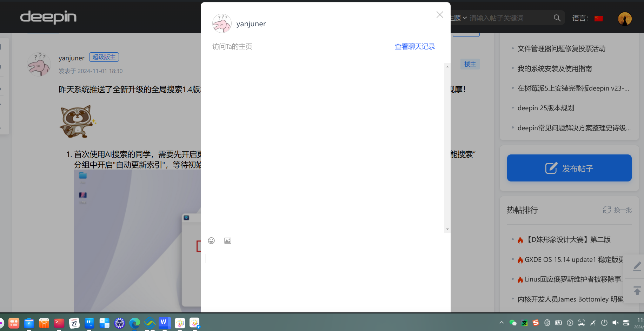Click the 发布帖子 button
Screen dimensions: 644x331
coord(569,168)
